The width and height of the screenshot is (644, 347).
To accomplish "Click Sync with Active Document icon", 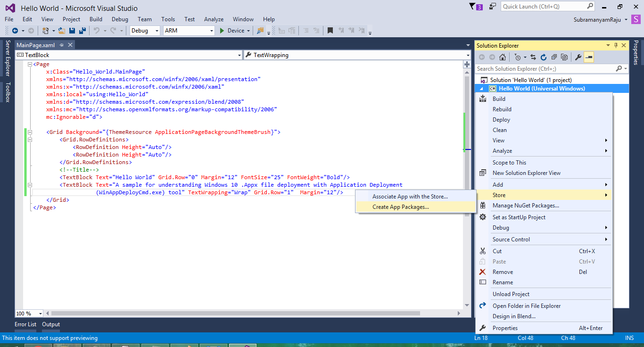I will (534, 57).
